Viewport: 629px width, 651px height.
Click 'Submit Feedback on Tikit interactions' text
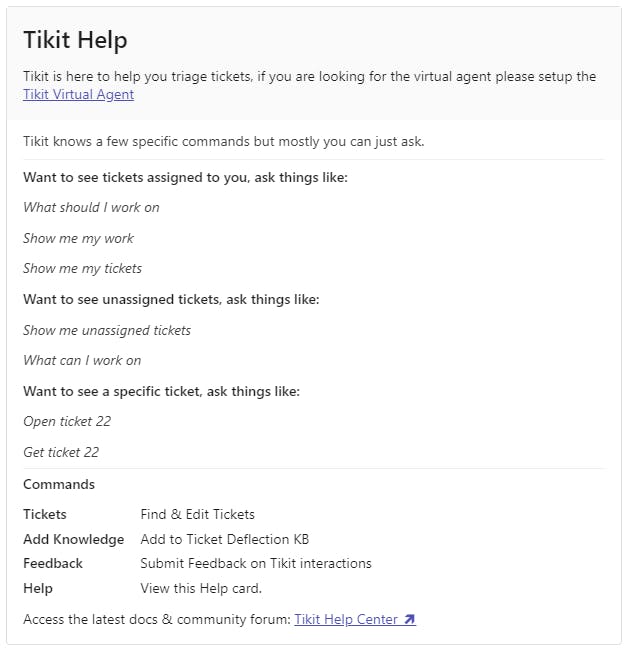[x=255, y=563]
